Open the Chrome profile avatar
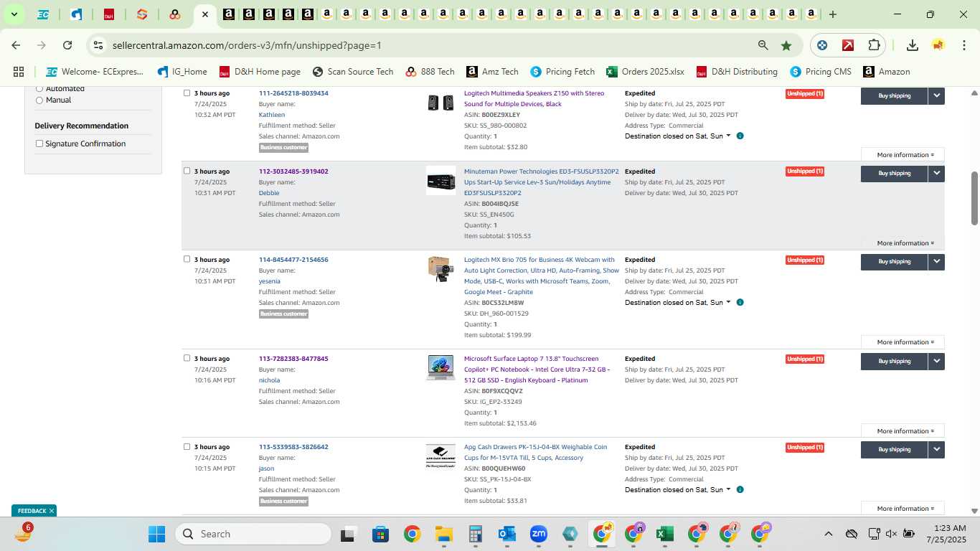Viewport: 980px width, 551px height. click(938, 45)
